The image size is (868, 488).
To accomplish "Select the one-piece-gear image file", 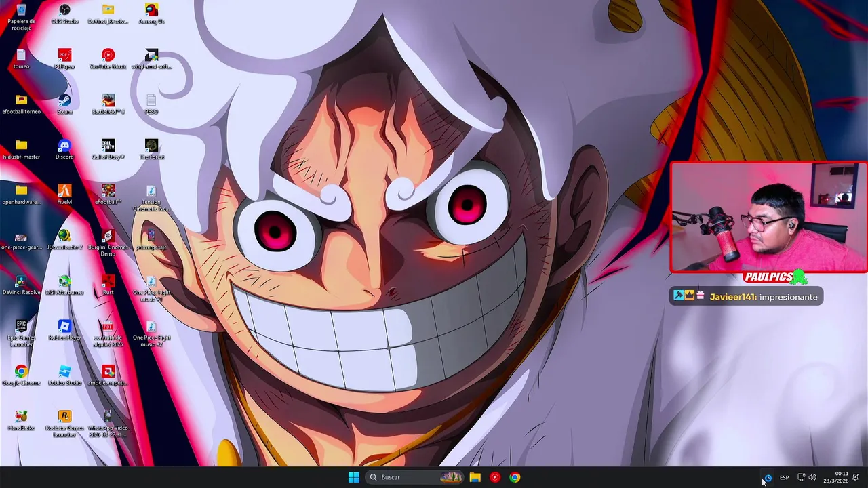I will (21, 240).
